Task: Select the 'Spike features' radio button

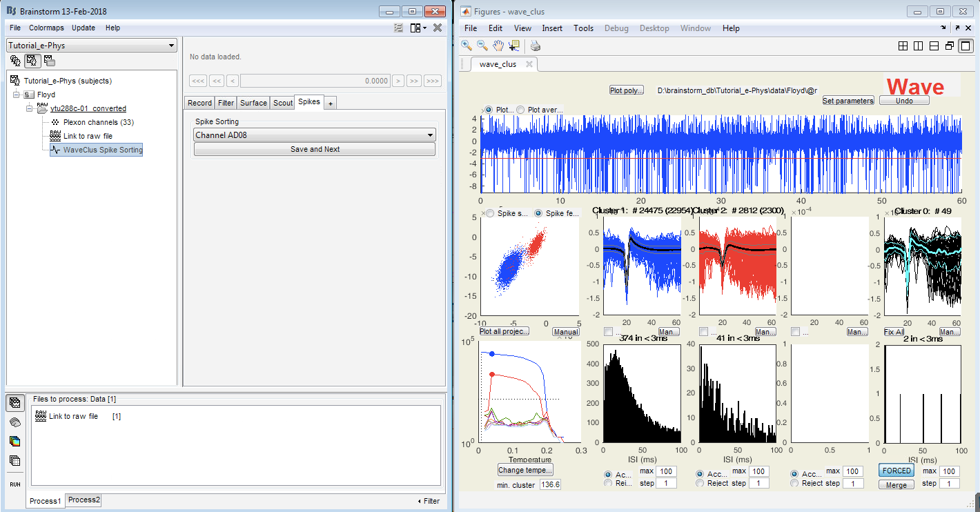Action: coord(539,214)
